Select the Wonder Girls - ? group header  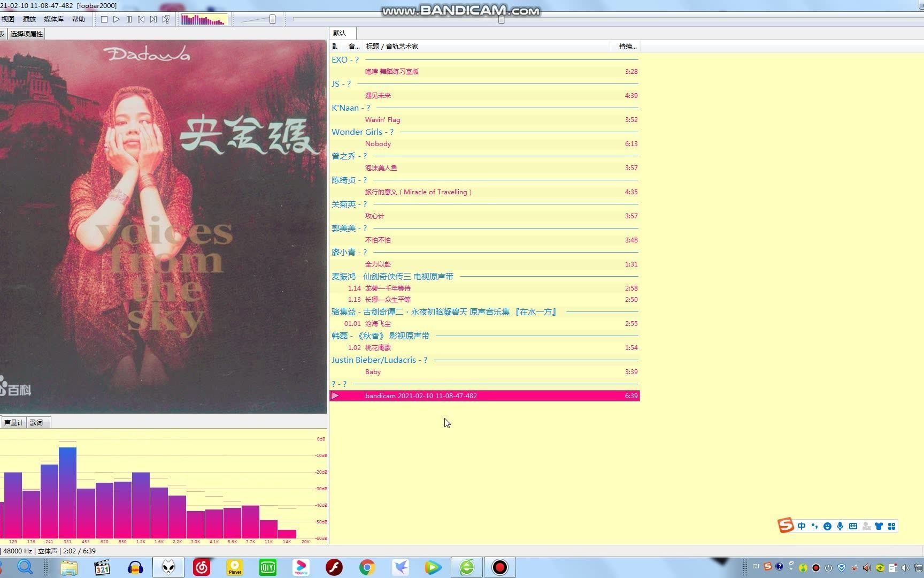pos(484,132)
